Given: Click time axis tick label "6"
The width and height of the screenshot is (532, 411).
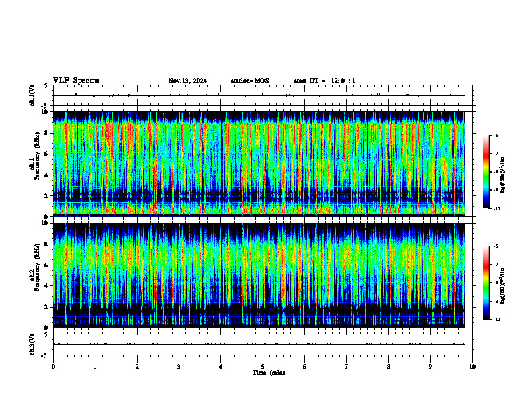Looking at the screenshot, I should coord(305,367).
